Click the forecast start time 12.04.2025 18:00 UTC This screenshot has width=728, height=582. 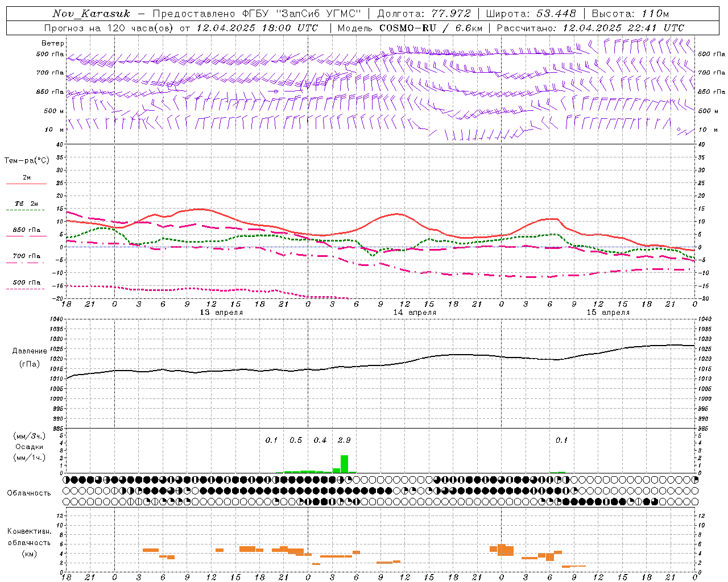click(x=257, y=28)
